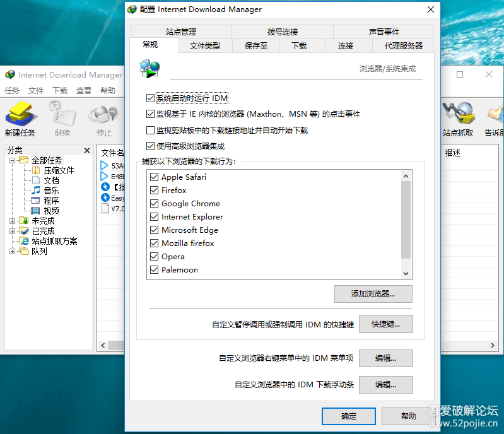Viewport: 504px width, 434px height.
Task: Uncheck Opera browser capture
Action: (155, 256)
